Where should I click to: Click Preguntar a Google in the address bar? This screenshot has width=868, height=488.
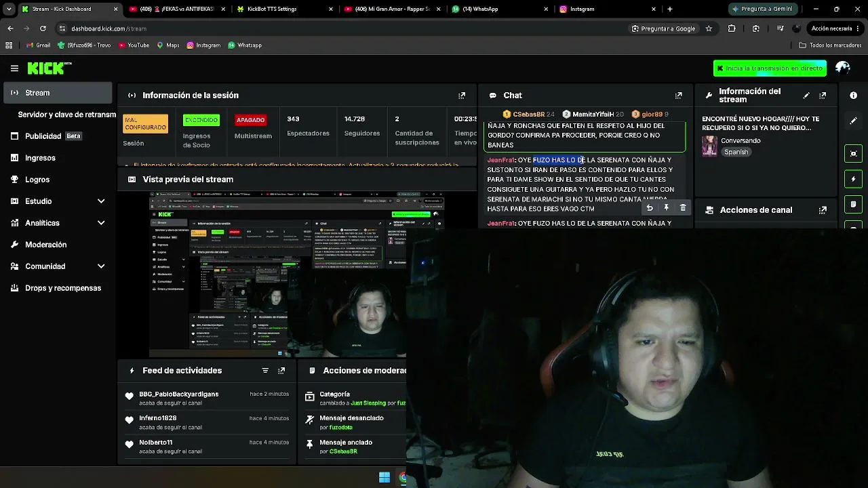point(663,28)
